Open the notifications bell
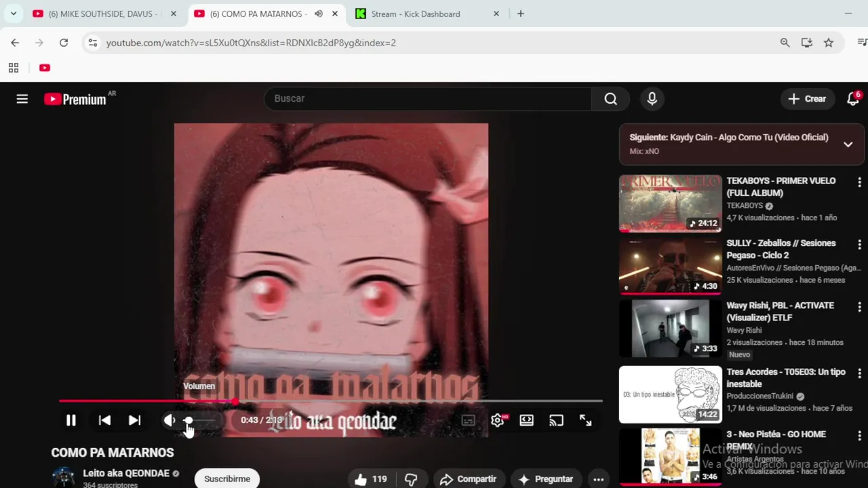 853,99
